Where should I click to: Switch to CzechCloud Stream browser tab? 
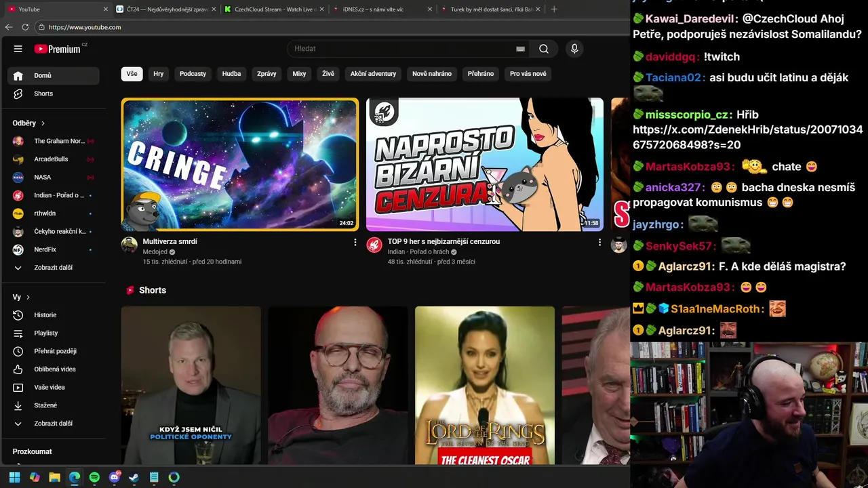275,9
